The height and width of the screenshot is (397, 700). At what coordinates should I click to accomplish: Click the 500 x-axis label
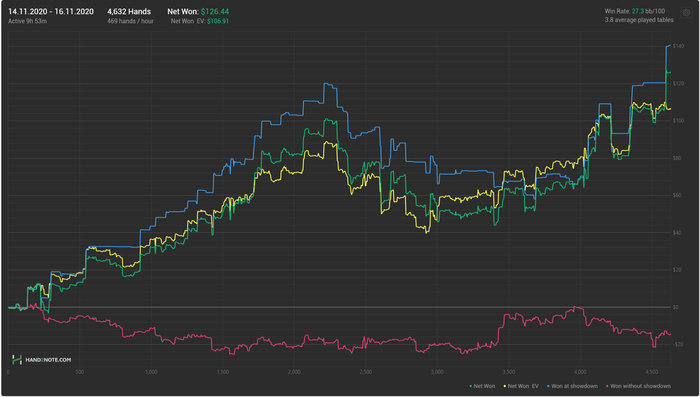point(79,372)
